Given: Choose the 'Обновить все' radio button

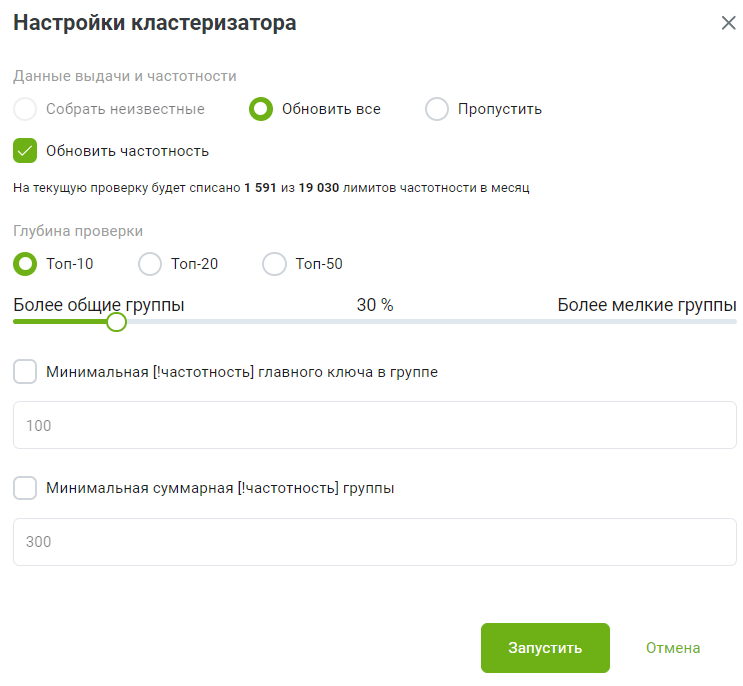Looking at the screenshot, I should pyautogui.click(x=261, y=109).
